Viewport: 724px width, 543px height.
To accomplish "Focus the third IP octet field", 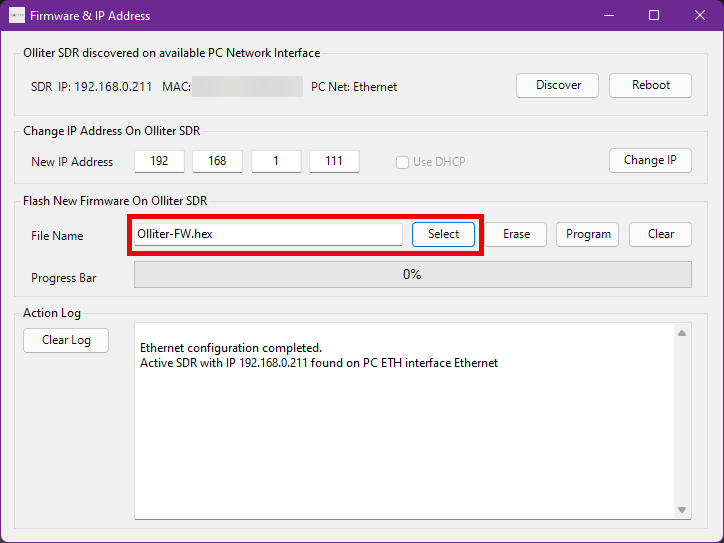I will pyautogui.click(x=276, y=161).
